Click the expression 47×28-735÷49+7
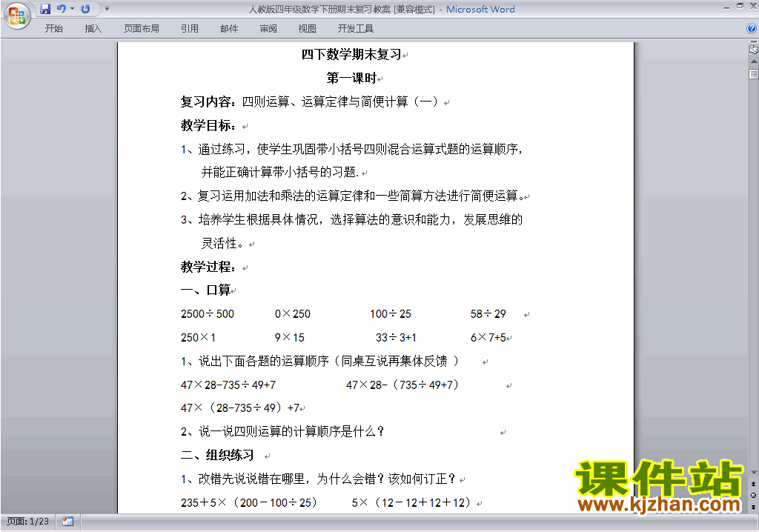Viewport: 759px width, 532px height. (x=228, y=385)
